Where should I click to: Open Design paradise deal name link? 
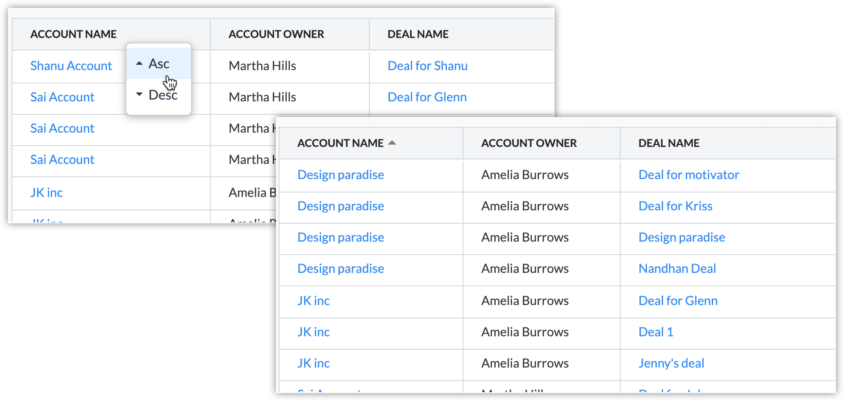tap(681, 238)
